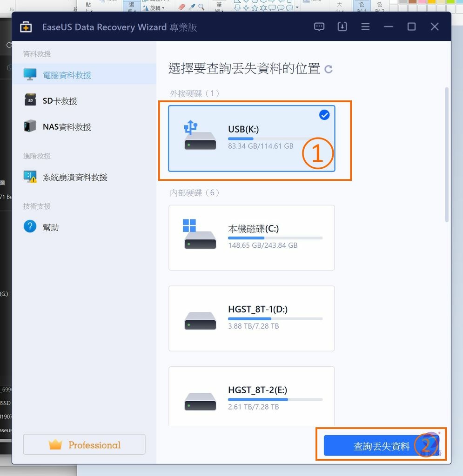Image resolution: width=463 pixels, height=476 pixels.
Task: Choose the four-point star shape in Paint
Action: pos(246,7)
